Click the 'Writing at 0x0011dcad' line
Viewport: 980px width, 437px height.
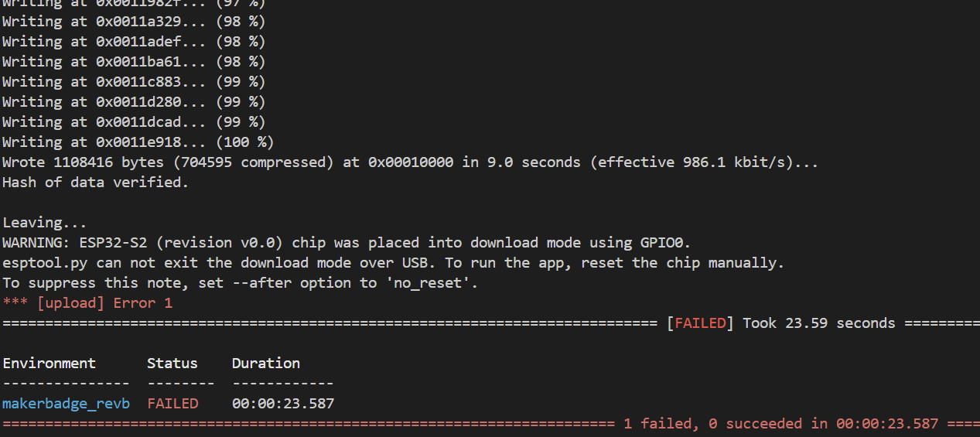[x=133, y=122]
